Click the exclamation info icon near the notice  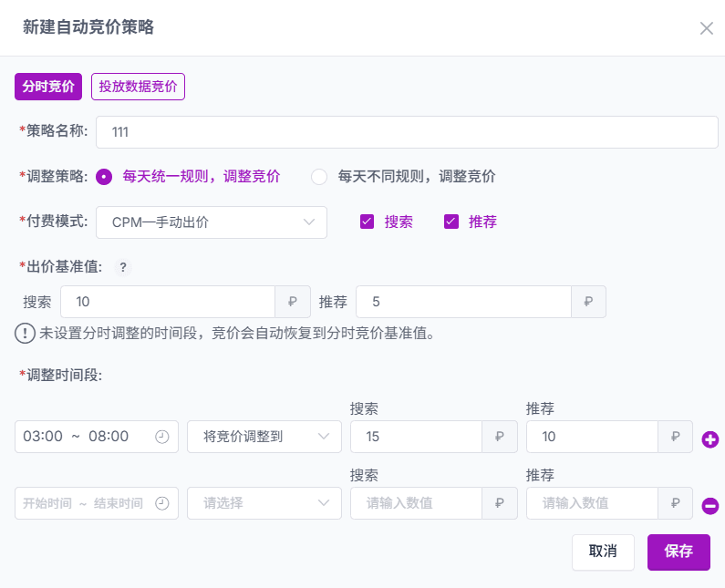click(x=25, y=334)
